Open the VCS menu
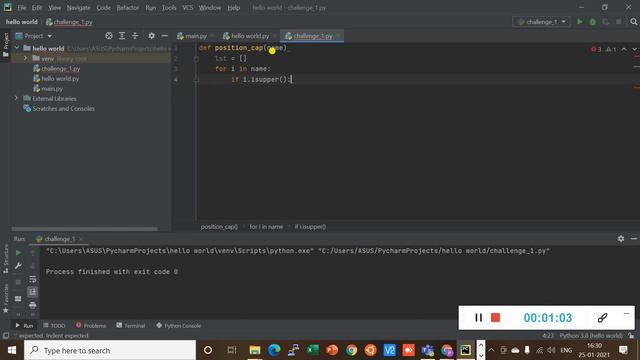The height and width of the screenshot is (360, 640). coord(188,7)
